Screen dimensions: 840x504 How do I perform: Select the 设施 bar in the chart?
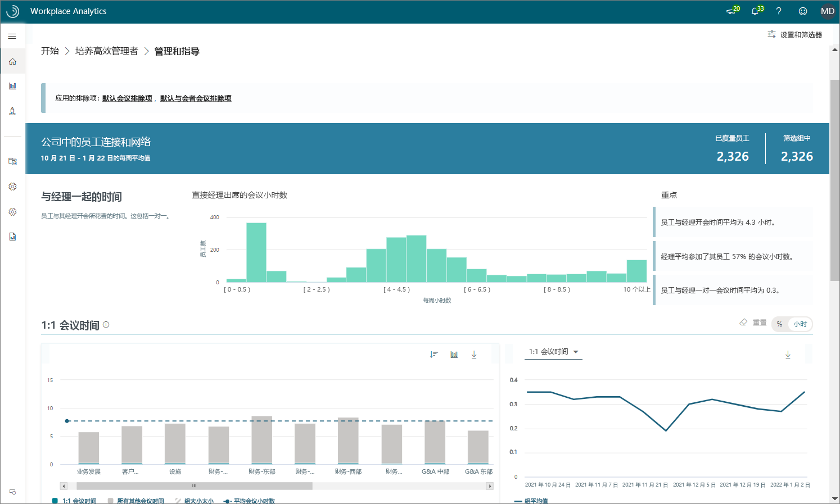[175, 444]
